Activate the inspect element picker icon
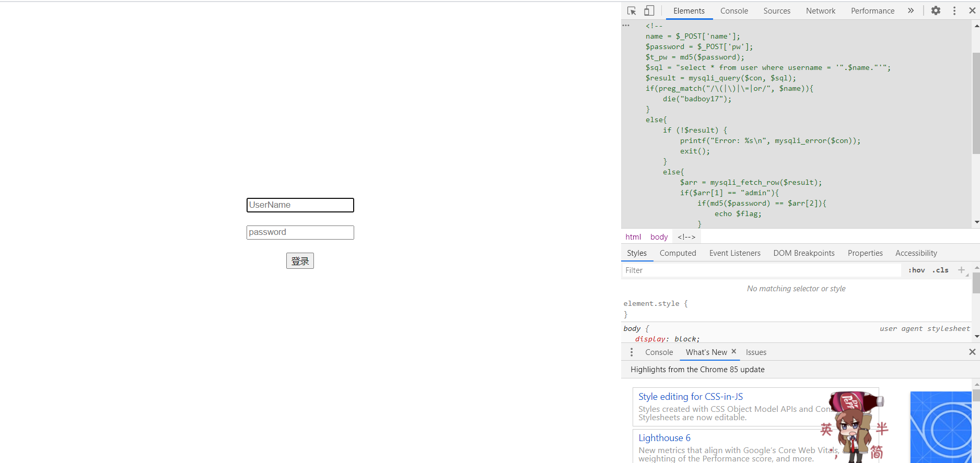980x463 pixels. (632, 10)
